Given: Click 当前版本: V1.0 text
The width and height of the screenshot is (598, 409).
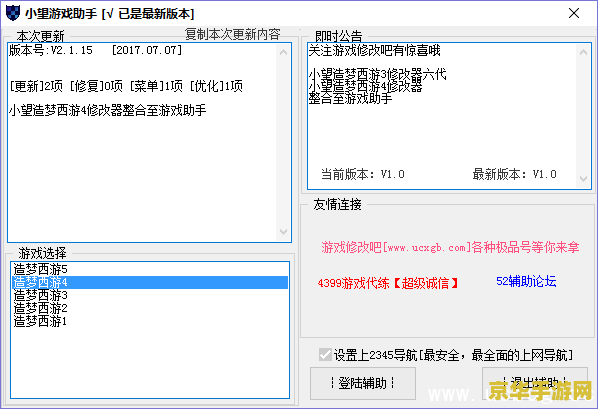Looking at the screenshot, I should [363, 174].
